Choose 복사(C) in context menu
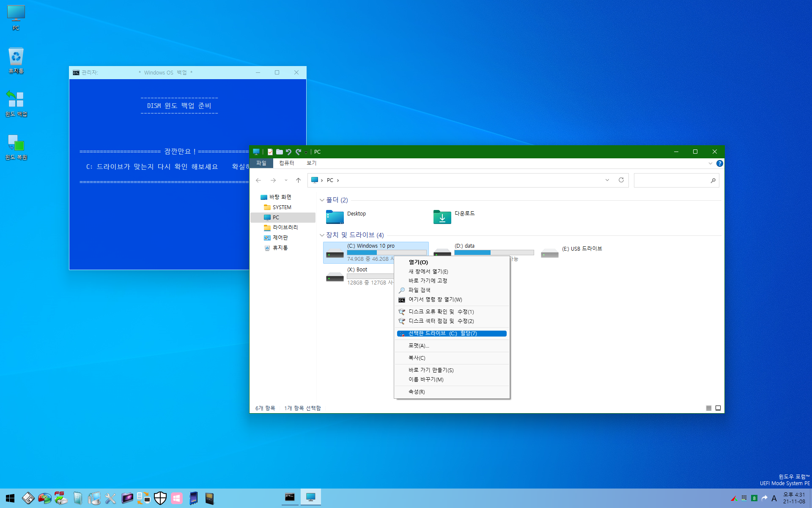 pos(452,358)
